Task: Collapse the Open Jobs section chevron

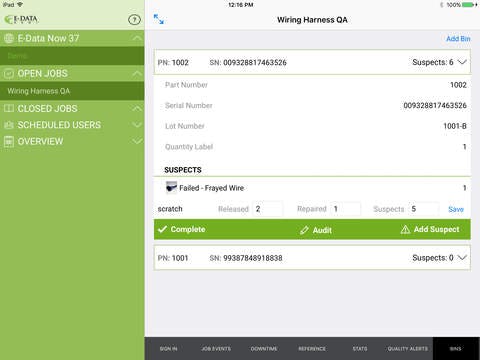Action: click(137, 73)
